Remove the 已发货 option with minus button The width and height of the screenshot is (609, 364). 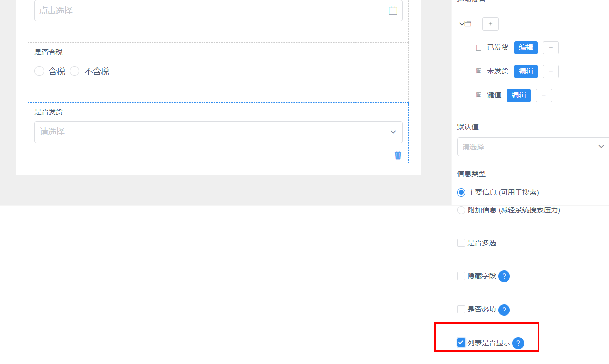pos(551,48)
